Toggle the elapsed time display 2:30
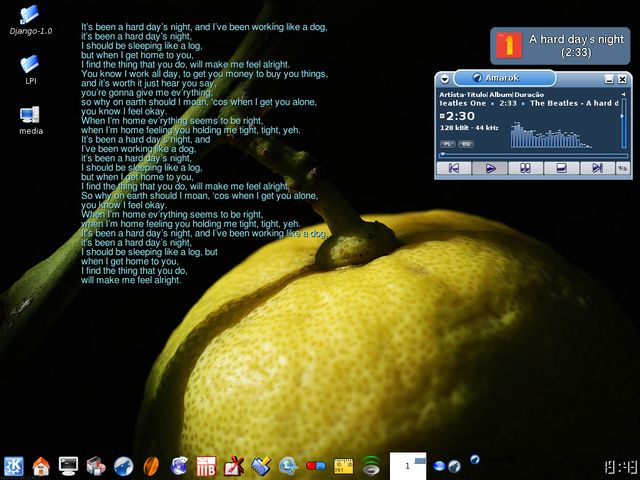Image resolution: width=640 pixels, height=480 pixels. 460,116
